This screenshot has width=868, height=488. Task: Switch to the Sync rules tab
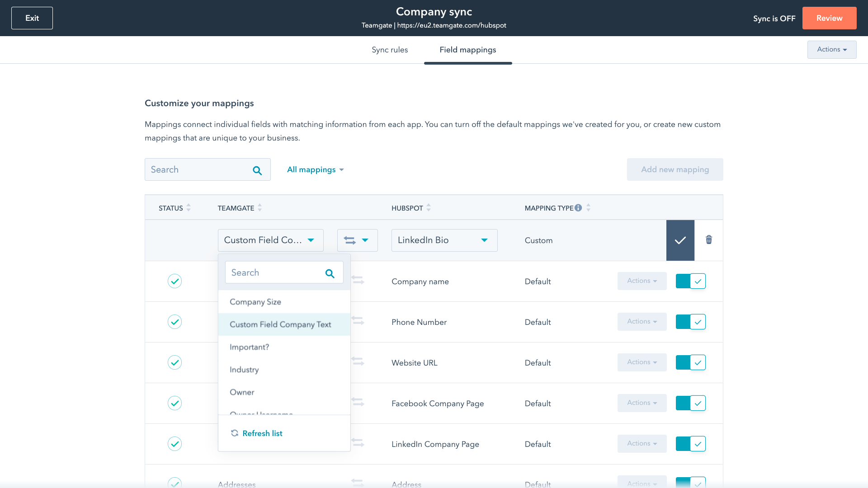click(390, 50)
